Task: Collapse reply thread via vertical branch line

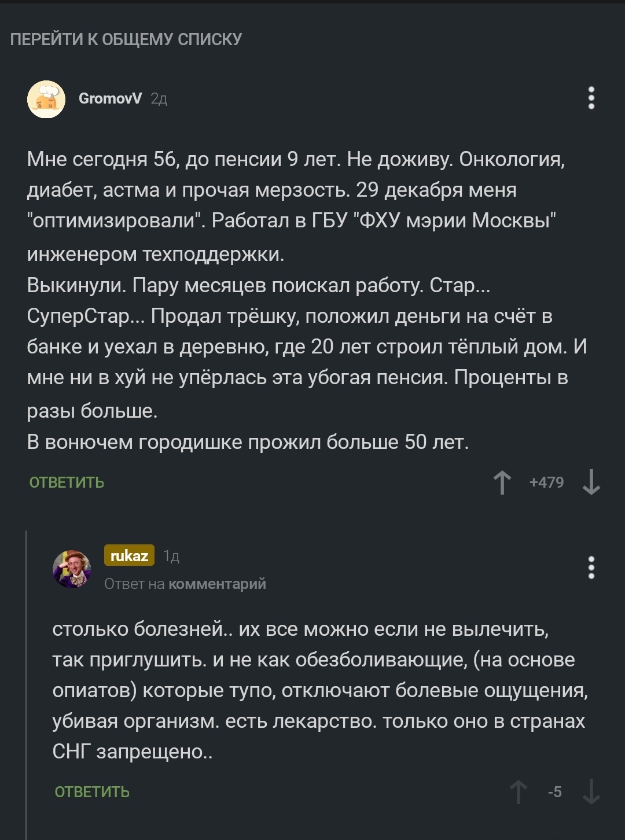Action: [x=27, y=683]
